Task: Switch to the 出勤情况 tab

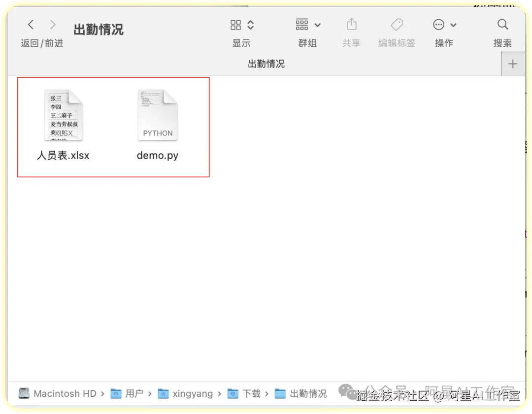Action: point(266,64)
